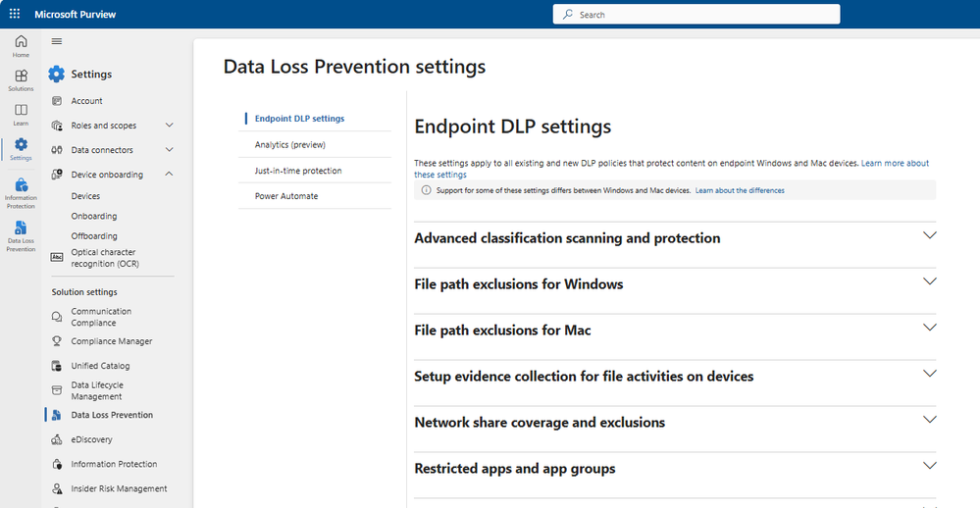The image size is (980, 508).
Task: Open the Power Automate tab
Action: point(286,196)
